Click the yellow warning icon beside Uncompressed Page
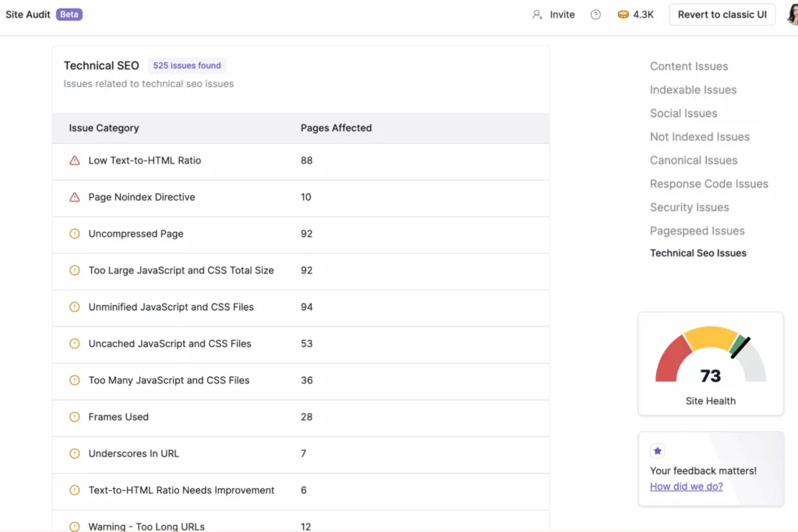This screenshot has width=798, height=532. coord(76,234)
